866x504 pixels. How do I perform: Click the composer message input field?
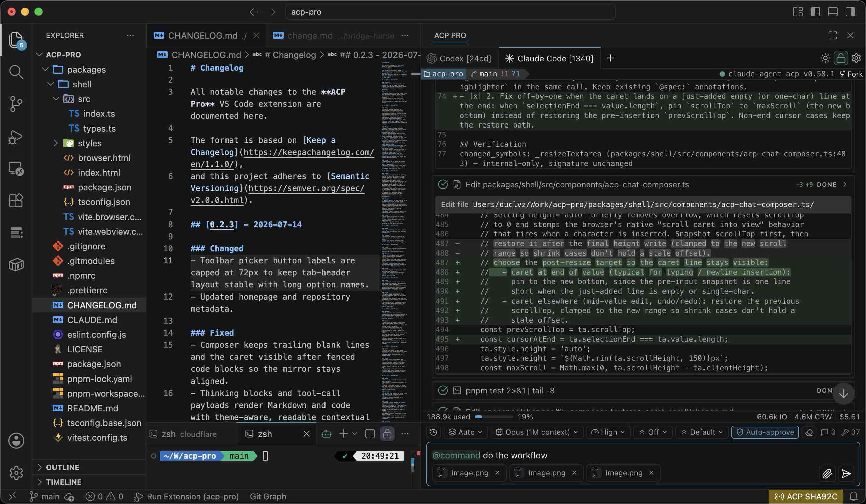[x=643, y=455]
